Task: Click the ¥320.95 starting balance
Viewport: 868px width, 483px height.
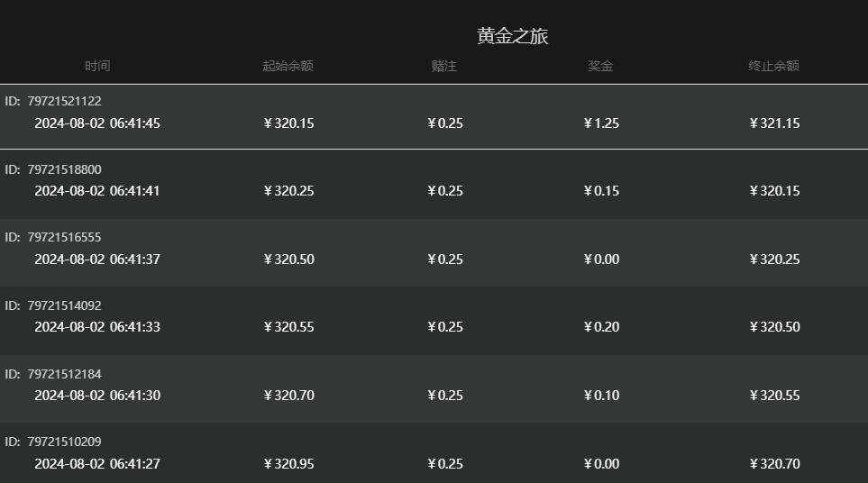Action: click(x=288, y=464)
